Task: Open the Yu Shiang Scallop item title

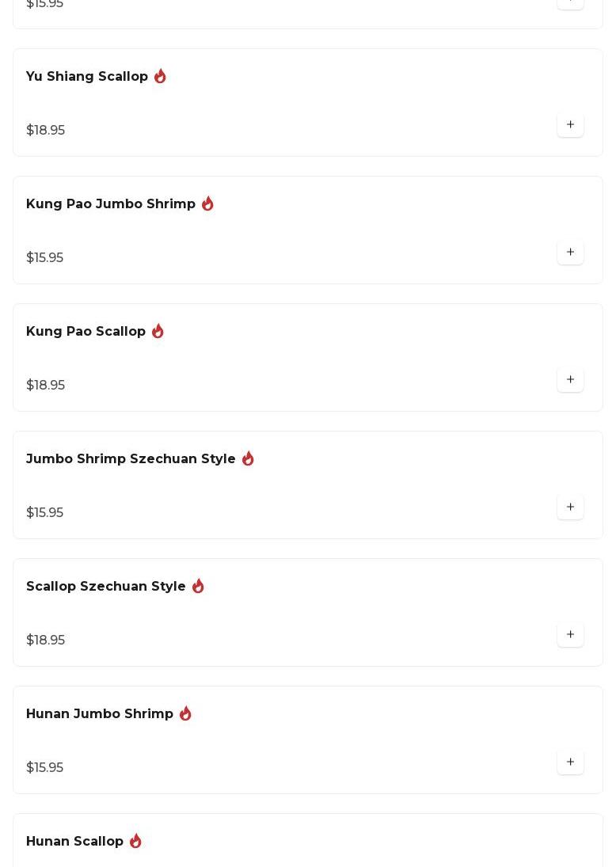Action: (87, 76)
